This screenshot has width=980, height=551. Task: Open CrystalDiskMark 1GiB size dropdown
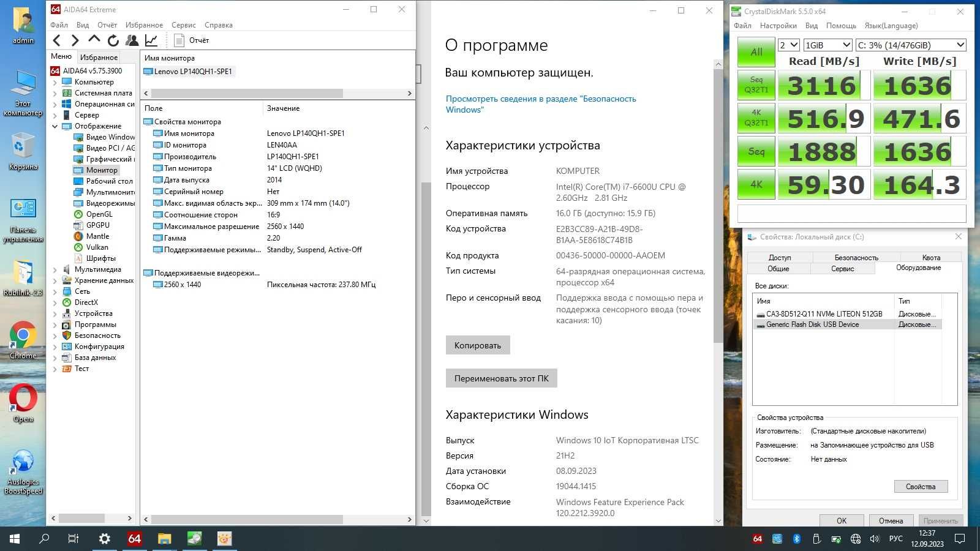click(827, 45)
